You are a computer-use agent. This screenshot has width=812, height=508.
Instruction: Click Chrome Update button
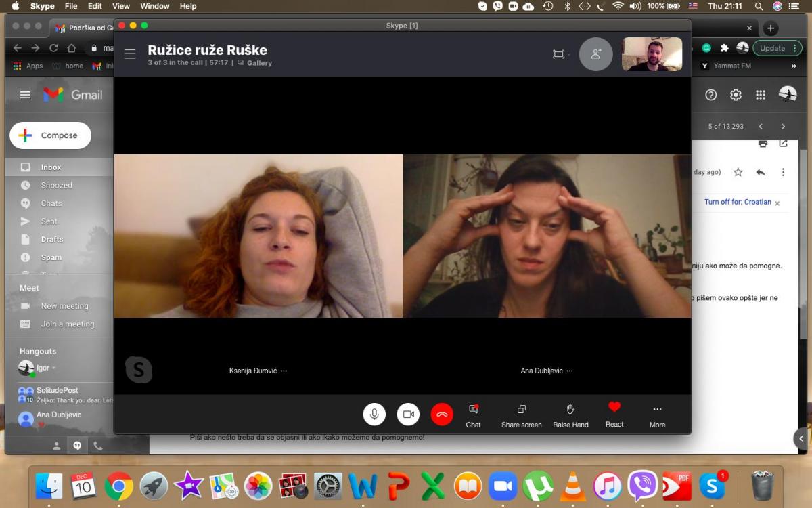point(772,48)
